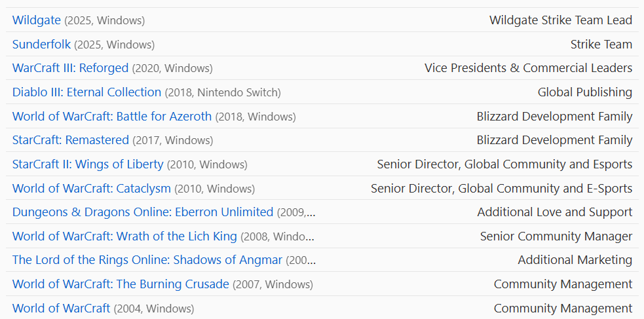Go to World of WarCraft: Cataclysm

click(91, 189)
